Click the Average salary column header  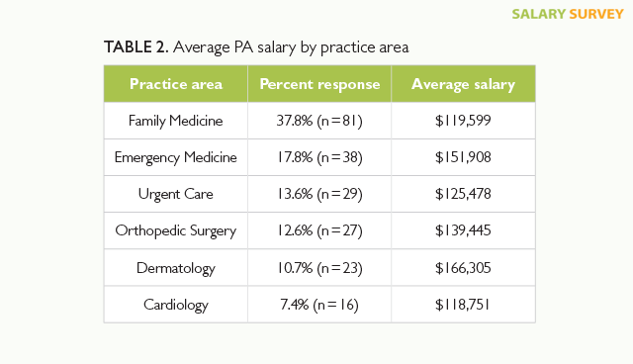pyautogui.click(x=463, y=84)
